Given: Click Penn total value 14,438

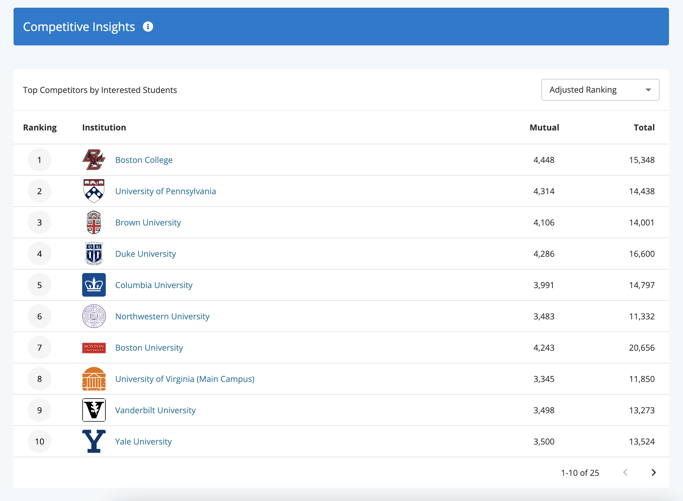Looking at the screenshot, I should [x=642, y=191].
